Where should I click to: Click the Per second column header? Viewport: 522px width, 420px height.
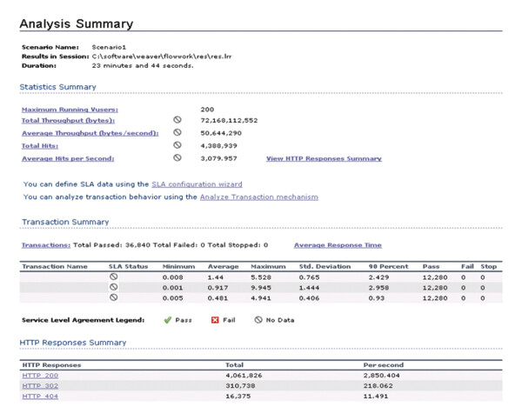pos(384,364)
